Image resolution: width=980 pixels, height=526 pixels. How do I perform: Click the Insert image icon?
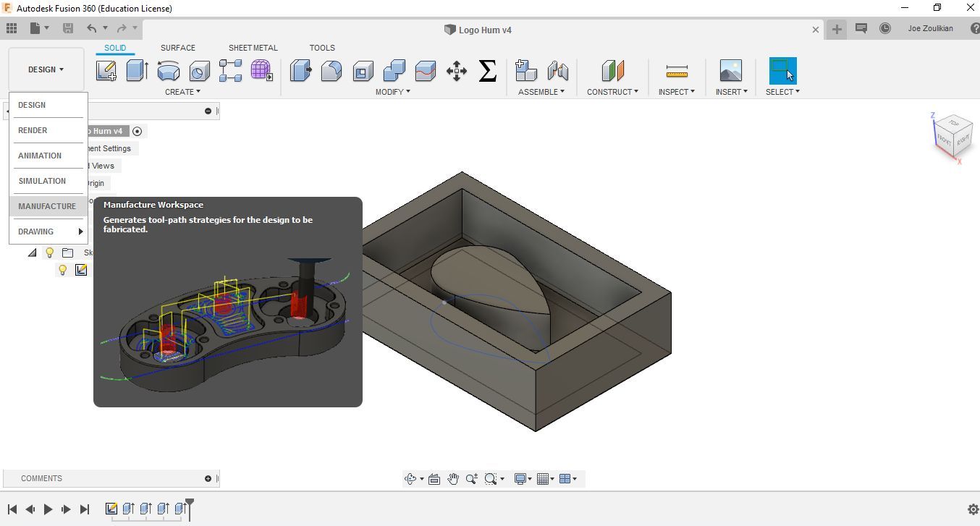click(730, 71)
